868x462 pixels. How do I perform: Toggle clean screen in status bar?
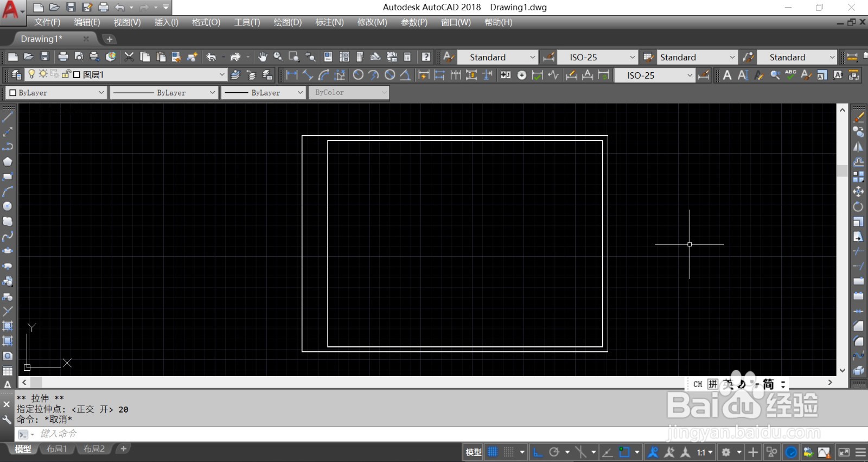click(x=844, y=452)
